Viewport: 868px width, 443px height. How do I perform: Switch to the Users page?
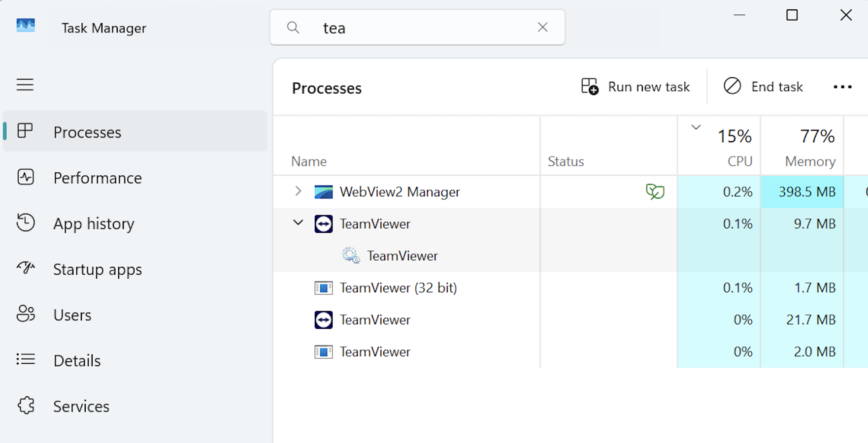pyautogui.click(x=135, y=315)
